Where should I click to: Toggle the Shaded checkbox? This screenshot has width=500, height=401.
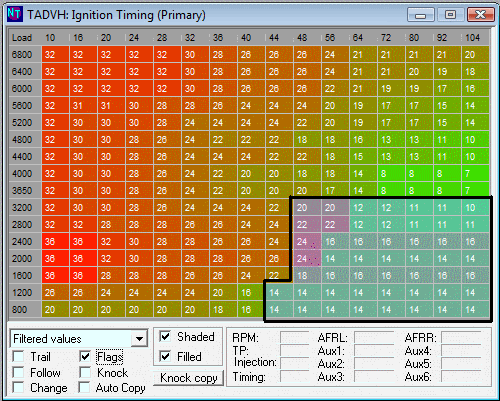[x=165, y=336]
